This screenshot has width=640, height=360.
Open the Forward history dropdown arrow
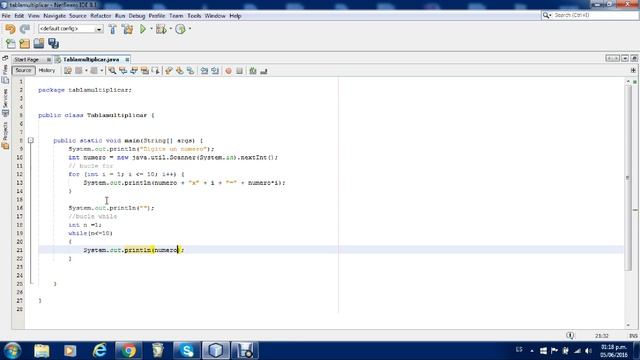pyautogui.click(x=102, y=71)
